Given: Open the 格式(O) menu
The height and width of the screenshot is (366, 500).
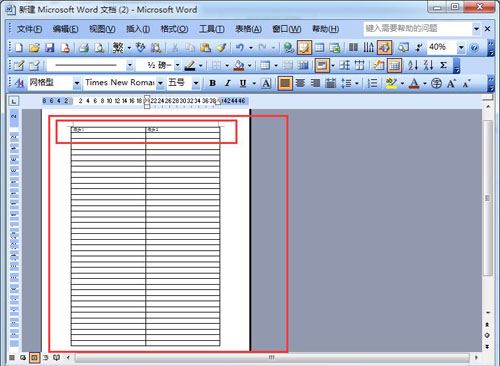Looking at the screenshot, I should [x=174, y=29].
